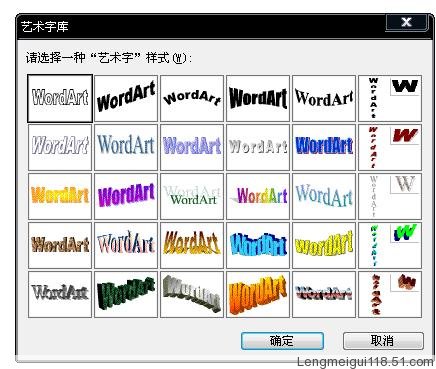Choose the purple slanted WordArt style
This screenshot has width=436, height=369.
coord(126,196)
